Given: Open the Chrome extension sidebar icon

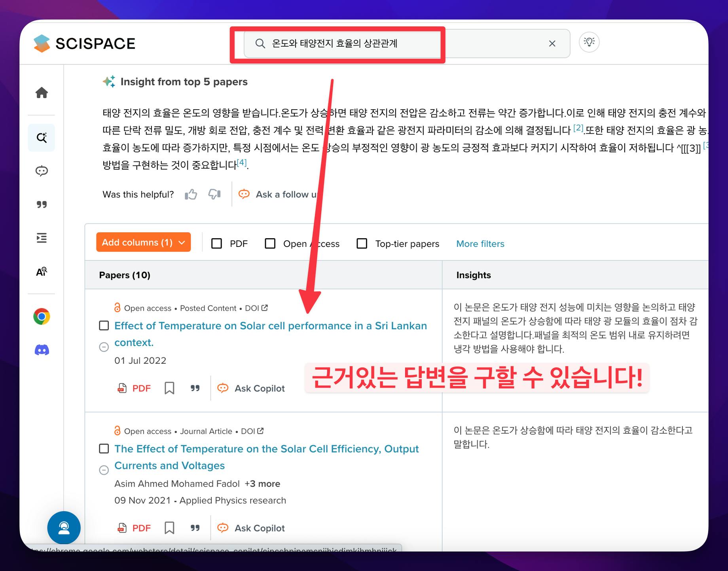Looking at the screenshot, I should 42,317.
